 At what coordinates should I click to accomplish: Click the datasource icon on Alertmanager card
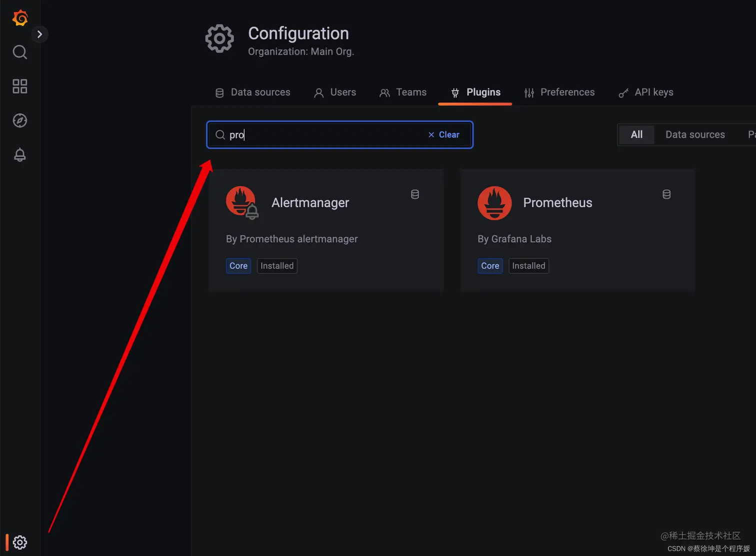[x=415, y=194]
